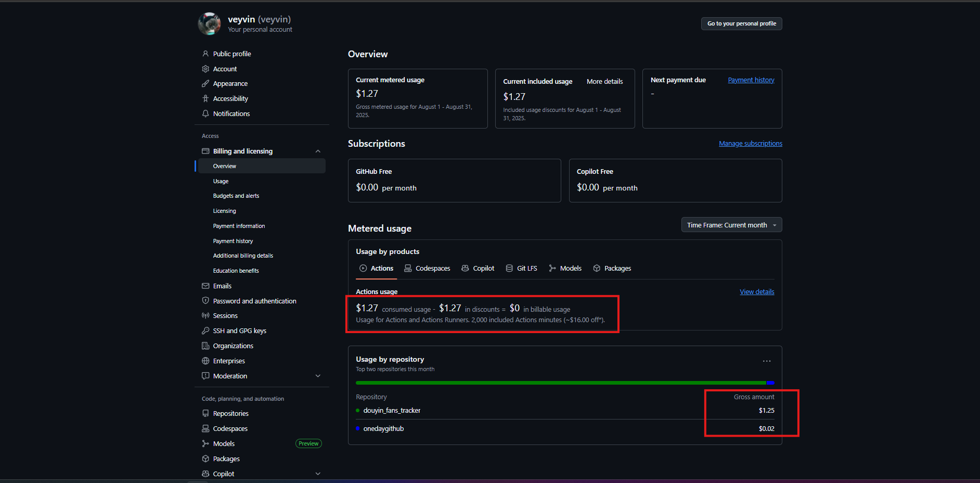980x483 pixels.
Task: Click the Notifications bell icon
Action: pos(205,113)
